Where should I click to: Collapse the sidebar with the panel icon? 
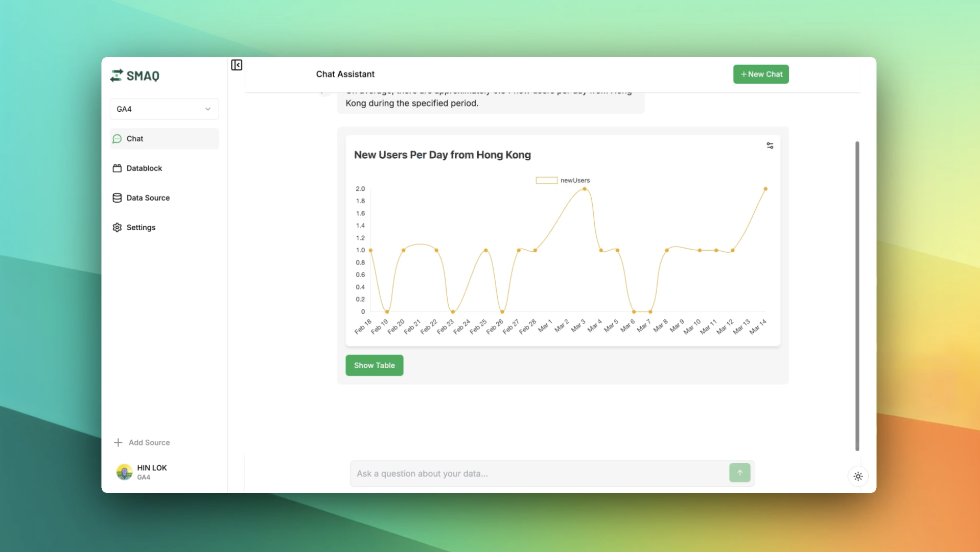pos(236,65)
